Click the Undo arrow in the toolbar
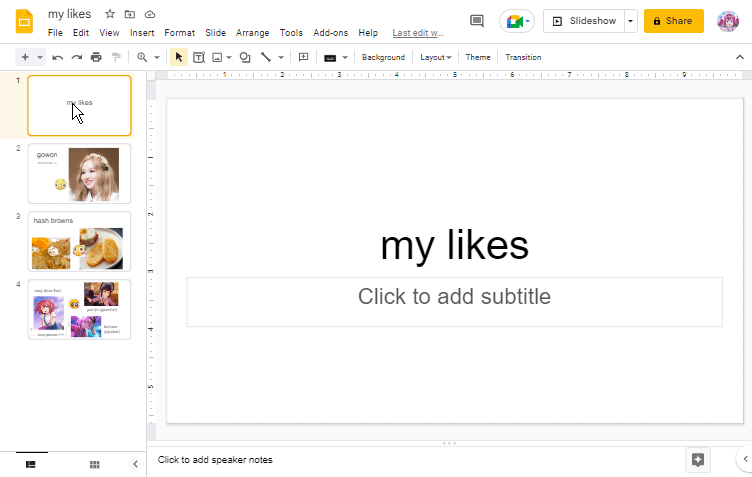This screenshot has height=477, width=752. (58, 57)
